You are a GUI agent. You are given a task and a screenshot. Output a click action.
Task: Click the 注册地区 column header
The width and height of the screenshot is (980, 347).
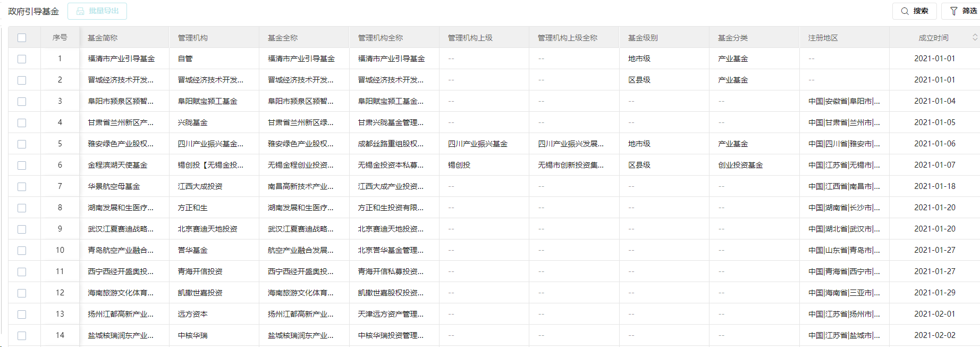823,38
